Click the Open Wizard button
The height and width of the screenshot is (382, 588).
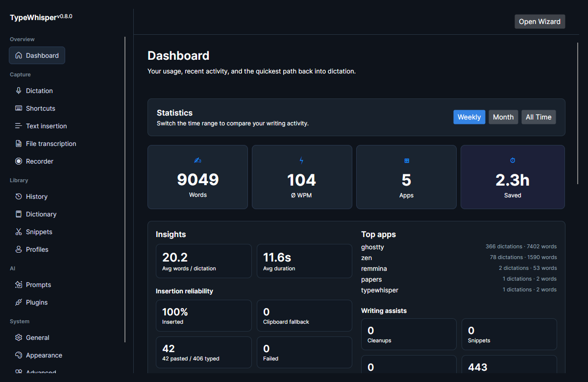pyautogui.click(x=539, y=22)
